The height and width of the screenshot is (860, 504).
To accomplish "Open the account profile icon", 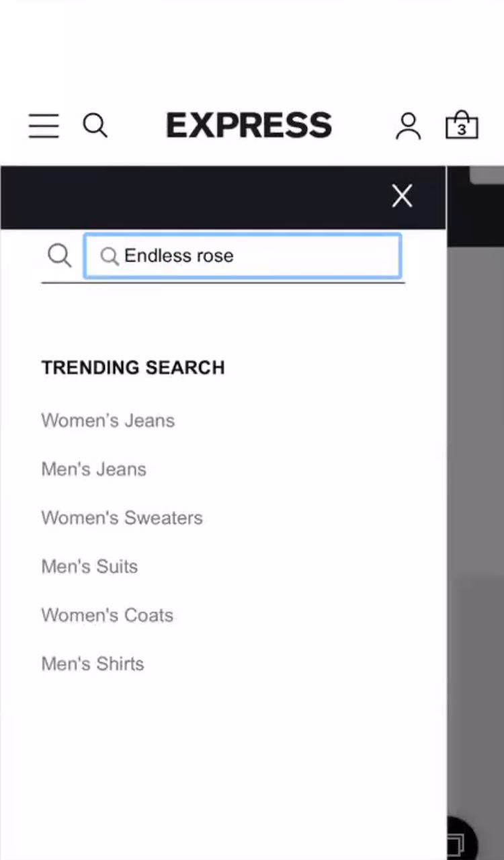I will click(408, 126).
